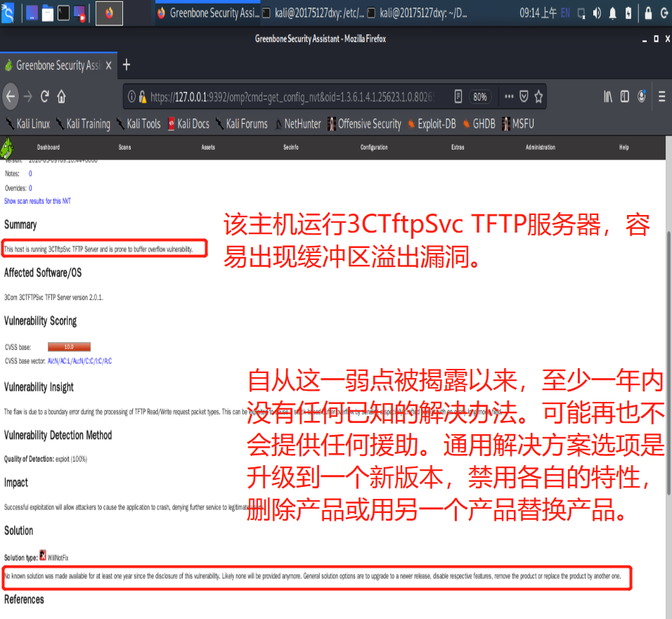Click the Overrides count link 0
672x619 pixels.
(30, 188)
